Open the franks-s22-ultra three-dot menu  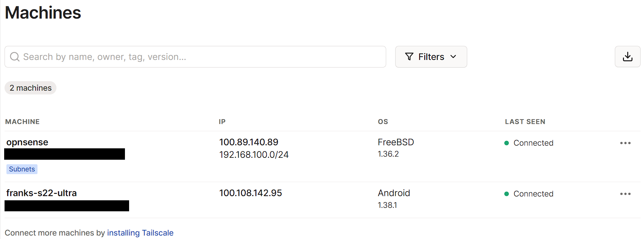click(625, 194)
